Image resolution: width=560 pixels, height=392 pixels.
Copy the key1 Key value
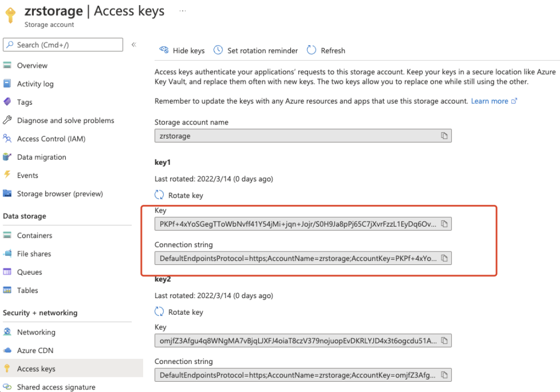pyautogui.click(x=444, y=224)
